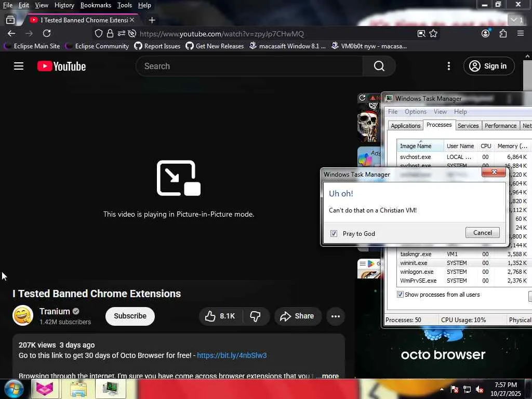Click the YouTube search magnifier button
Image resolution: width=532 pixels, height=399 pixels.
pos(379,66)
